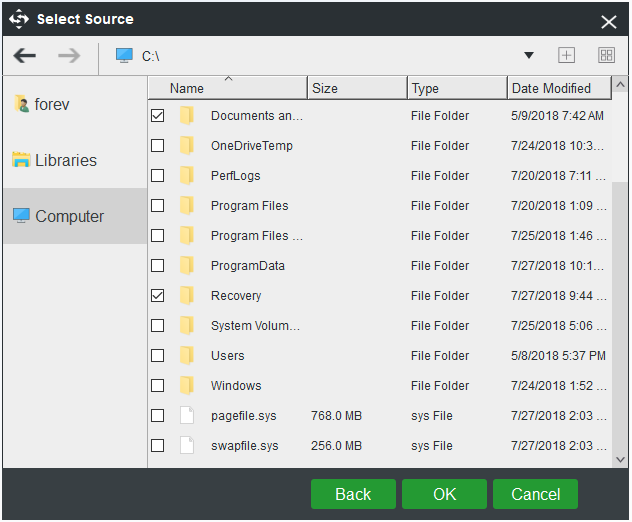632x522 pixels.
Task: Click the swapfile.sys file name text
Action: [245, 445]
